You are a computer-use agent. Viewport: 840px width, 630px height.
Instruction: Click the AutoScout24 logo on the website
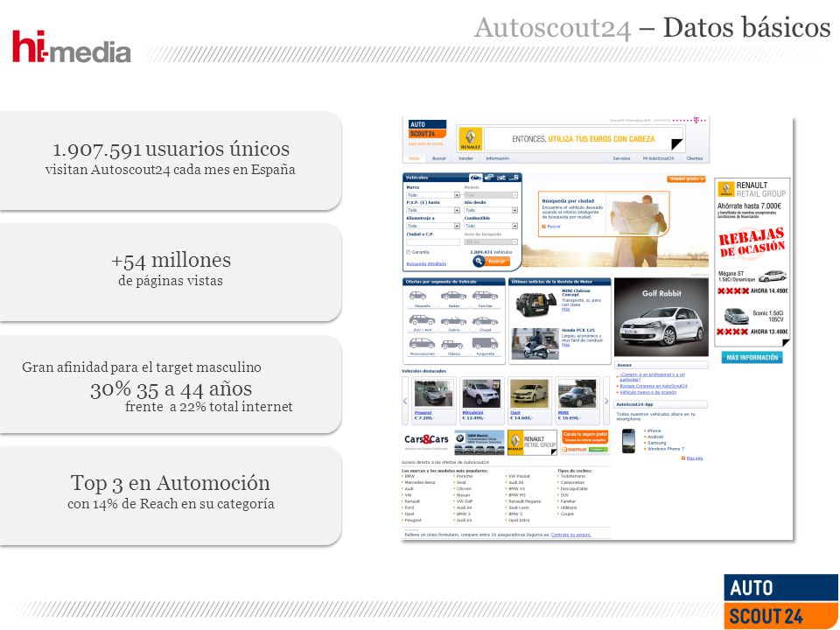coord(427,129)
